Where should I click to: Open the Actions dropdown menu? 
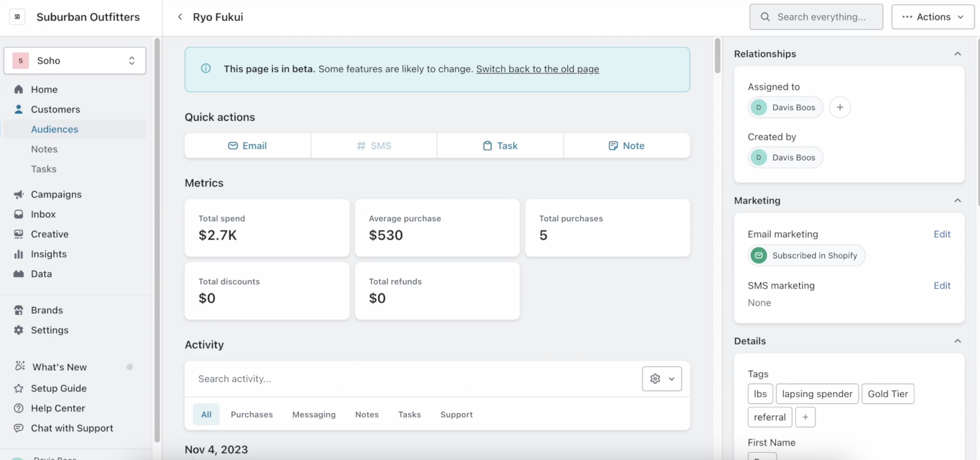[932, 17]
